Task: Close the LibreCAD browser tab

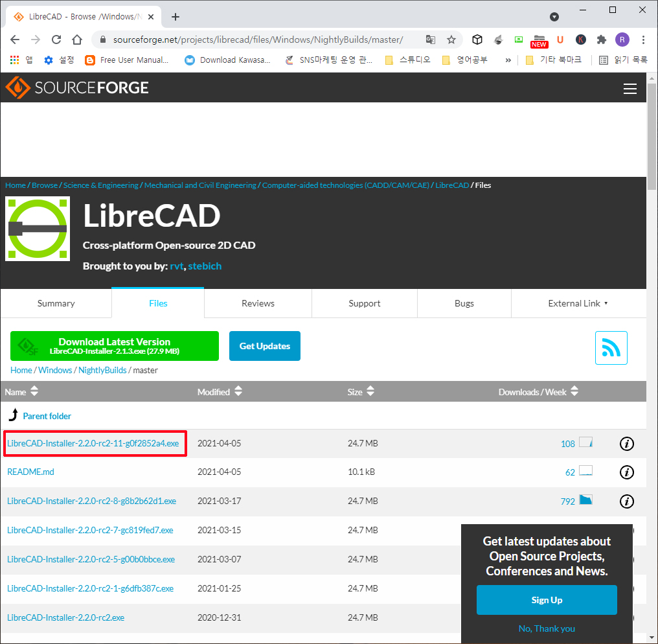Action: (x=151, y=17)
